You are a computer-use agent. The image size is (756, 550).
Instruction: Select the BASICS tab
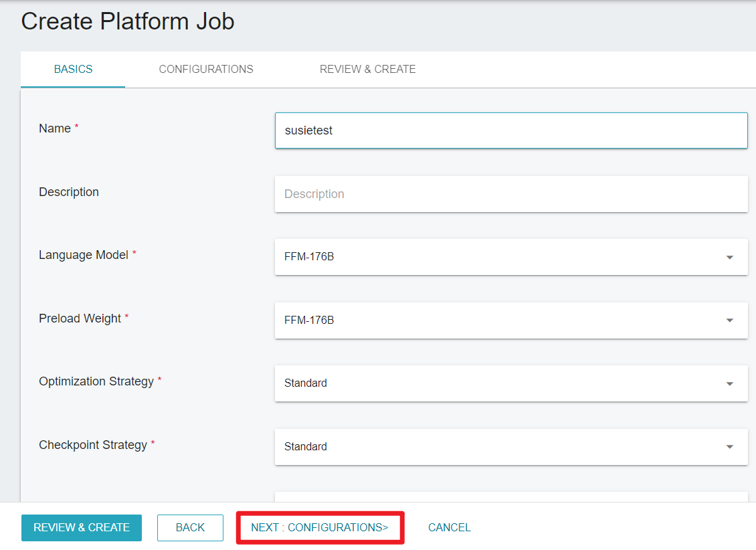tap(72, 69)
